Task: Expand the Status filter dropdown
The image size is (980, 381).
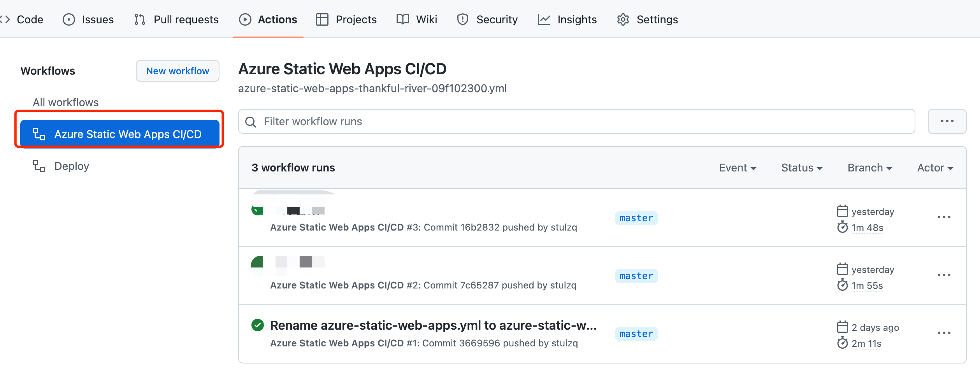Action: point(802,168)
